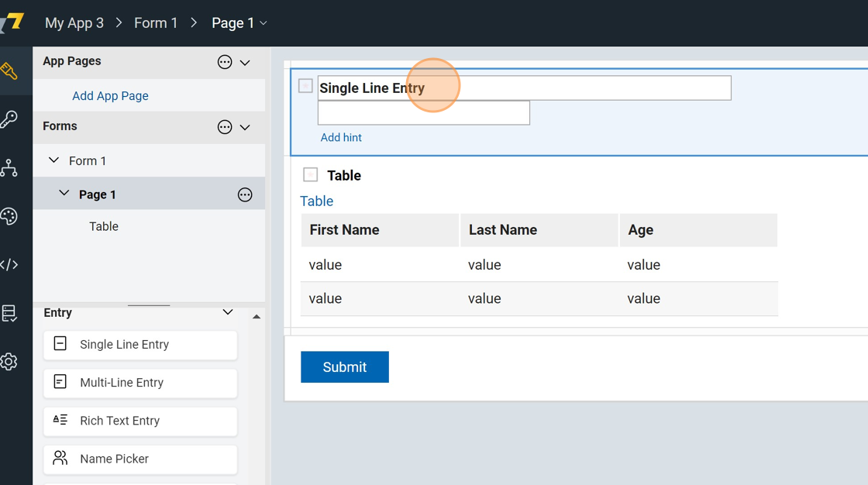Collapse the Entry palette section
The width and height of the screenshot is (868, 485).
point(228,312)
